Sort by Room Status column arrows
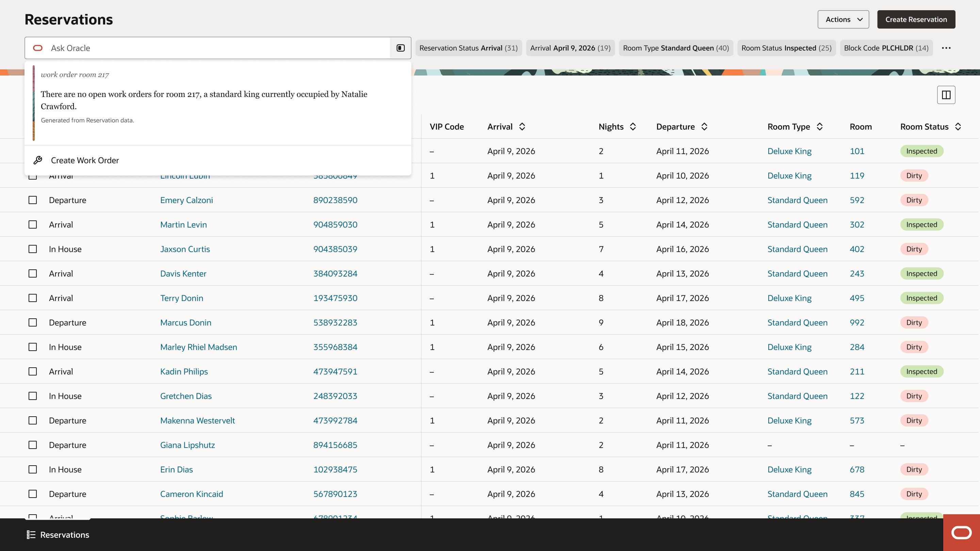The width and height of the screenshot is (980, 551). 958,127
